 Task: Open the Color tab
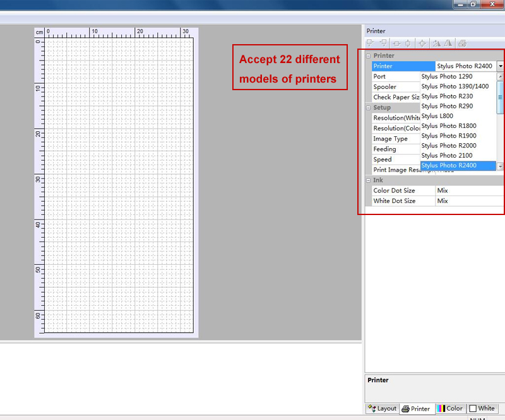[x=450, y=409]
